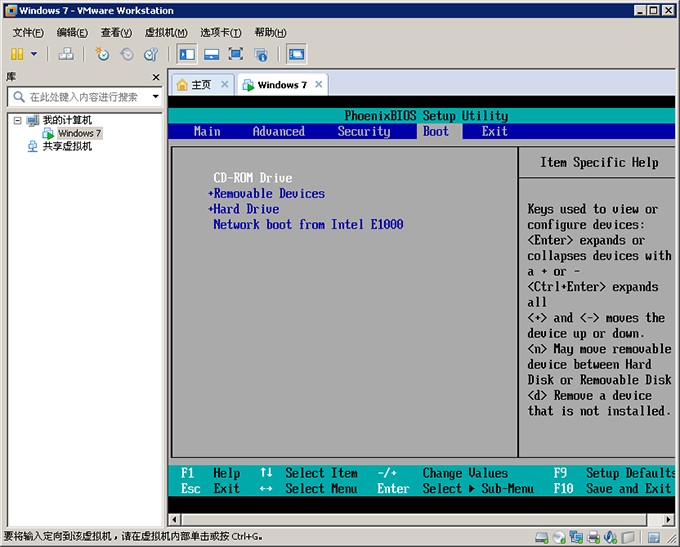The image size is (680, 547).
Task: Open the 编辑(E) menu
Action: coord(72,33)
